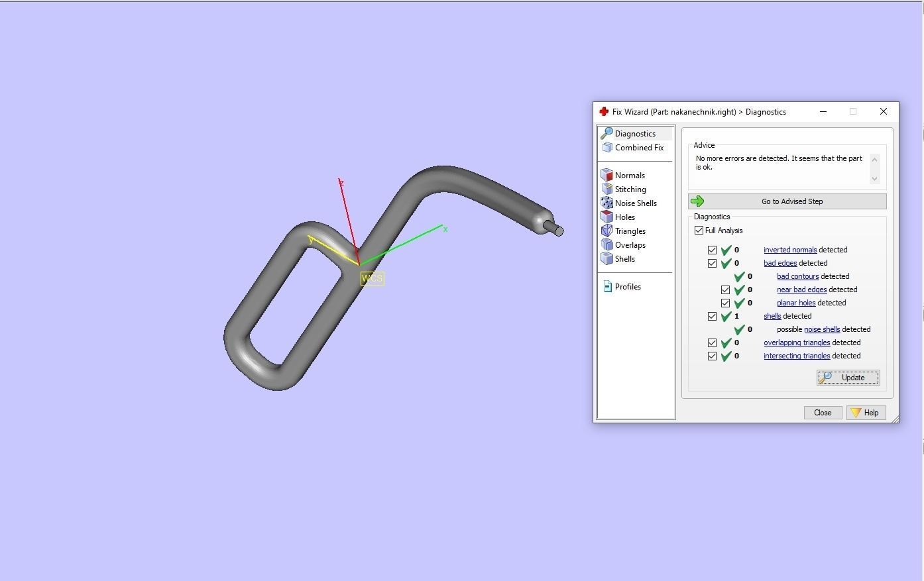This screenshot has width=924, height=581.
Task: Close the Fix Wizard with the X button
Action: click(x=883, y=112)
